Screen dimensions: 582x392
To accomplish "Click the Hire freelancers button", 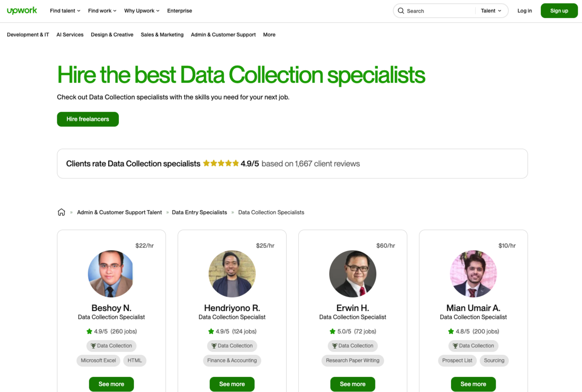I will tap(88, 119).
